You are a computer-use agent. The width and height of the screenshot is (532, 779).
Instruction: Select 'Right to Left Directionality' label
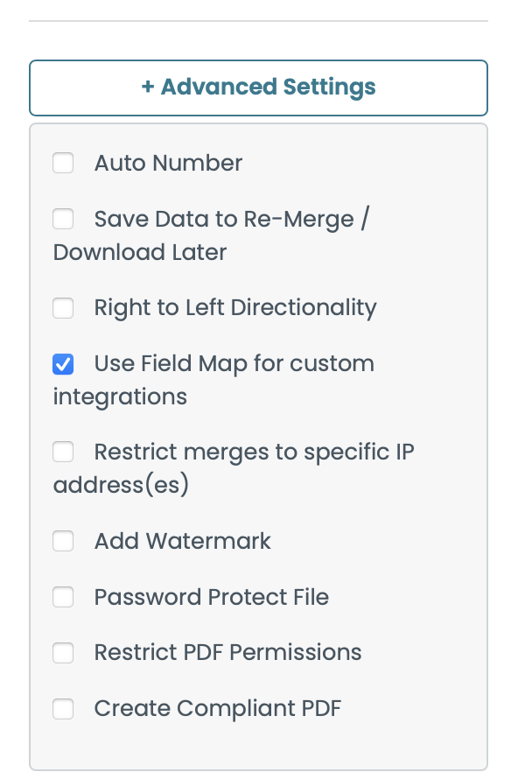click(x=235, y=308)
